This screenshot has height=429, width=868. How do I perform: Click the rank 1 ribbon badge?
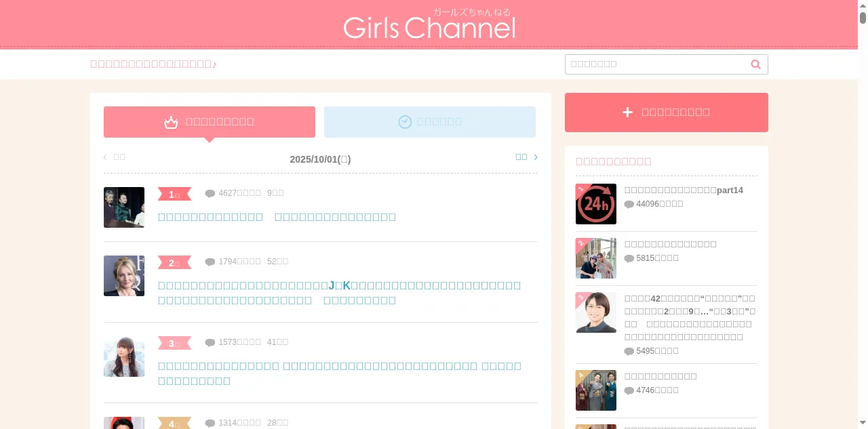click(174, 195)
